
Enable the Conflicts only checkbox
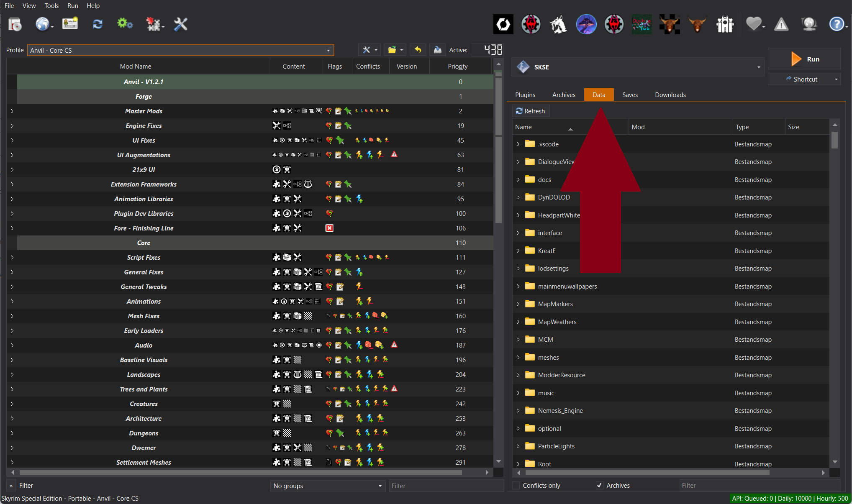click(x=516, y=485)
